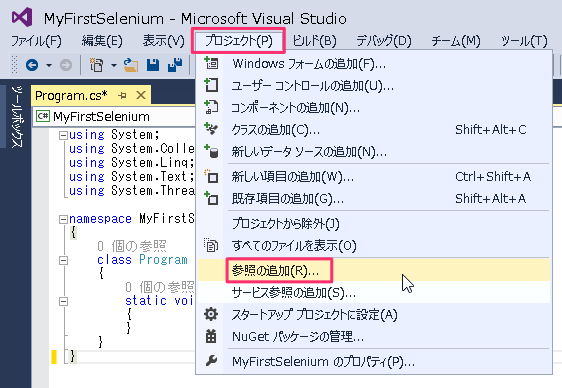Click the Show All Files menu icon
Image resolution: width=562 pixels, height=388 pixels.
[211, 245]
